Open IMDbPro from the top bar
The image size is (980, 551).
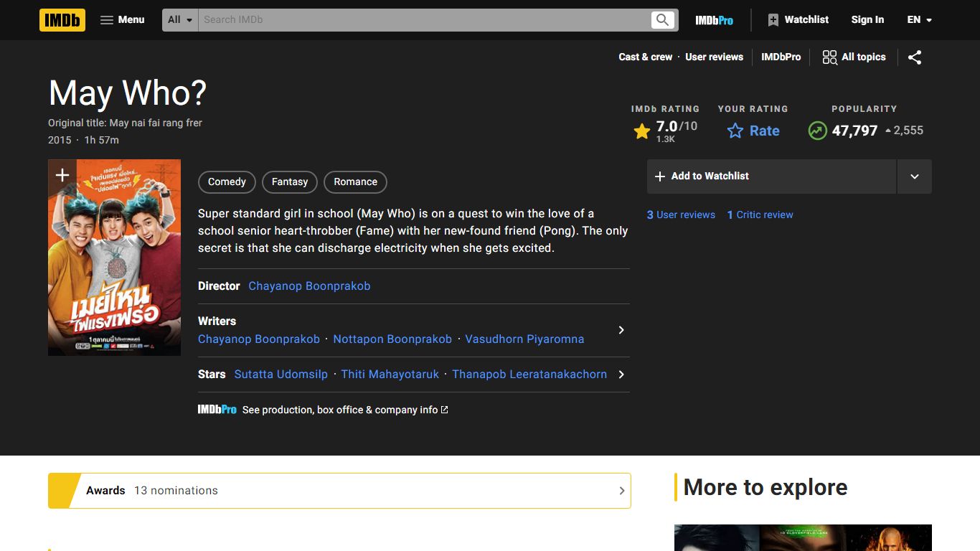pos(714,20)
